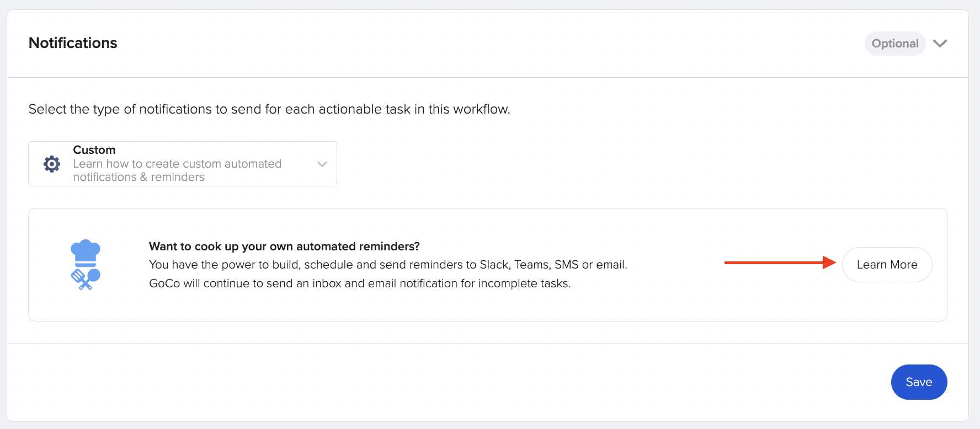Select the Custom notification type box
Screen dimensions: 980x429
[x=182, y=163]
